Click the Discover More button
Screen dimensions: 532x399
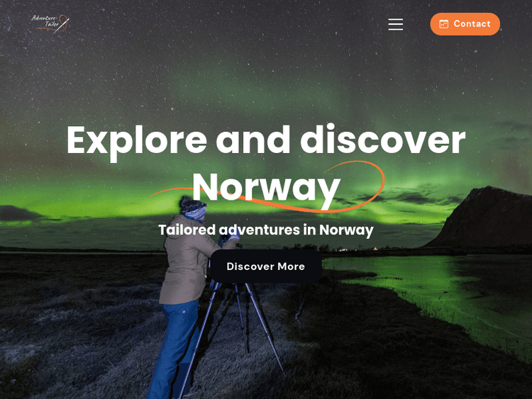coord(266,266)
